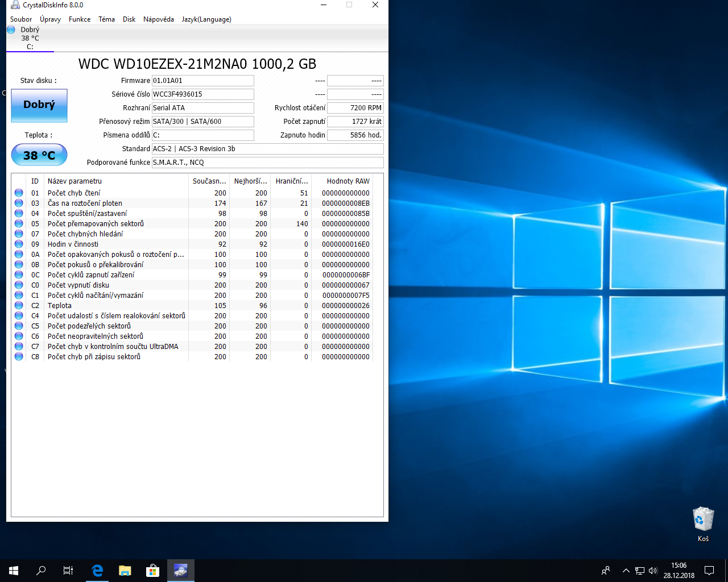Open the Disk menu

point(129,19)
